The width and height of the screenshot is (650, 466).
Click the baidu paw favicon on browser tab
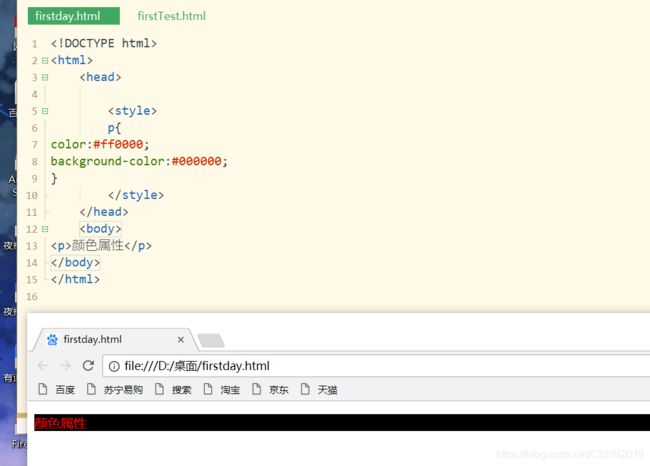click(x=52, y=340)
